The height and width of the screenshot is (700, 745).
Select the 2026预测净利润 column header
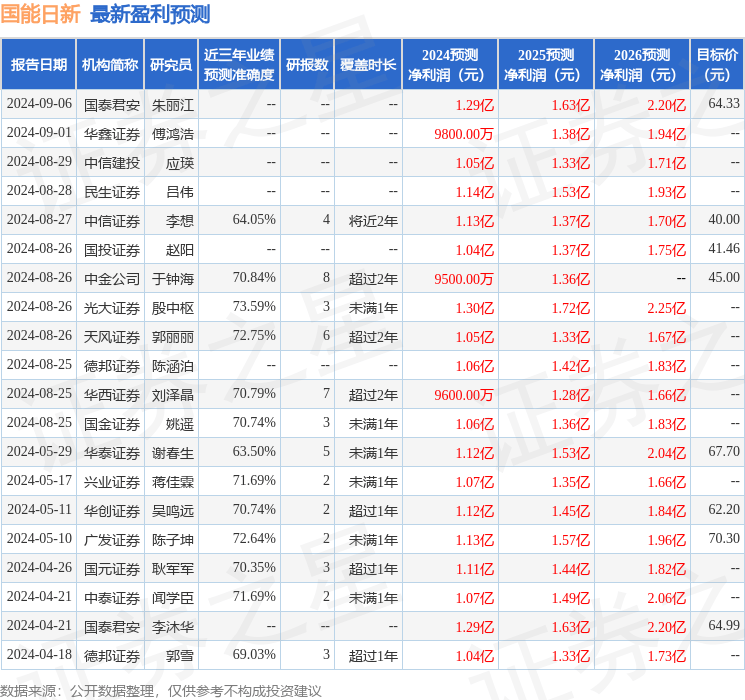pos(642,65)
